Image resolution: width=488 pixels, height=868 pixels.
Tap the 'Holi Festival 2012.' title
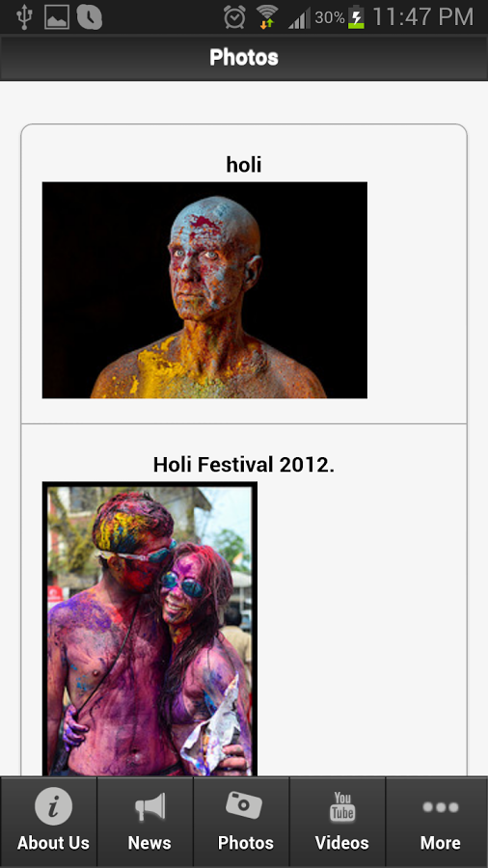(244, 465)
